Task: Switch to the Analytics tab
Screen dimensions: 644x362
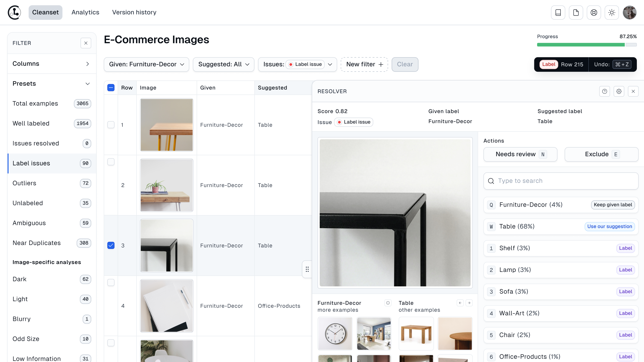Action: (x=85, y=12)
